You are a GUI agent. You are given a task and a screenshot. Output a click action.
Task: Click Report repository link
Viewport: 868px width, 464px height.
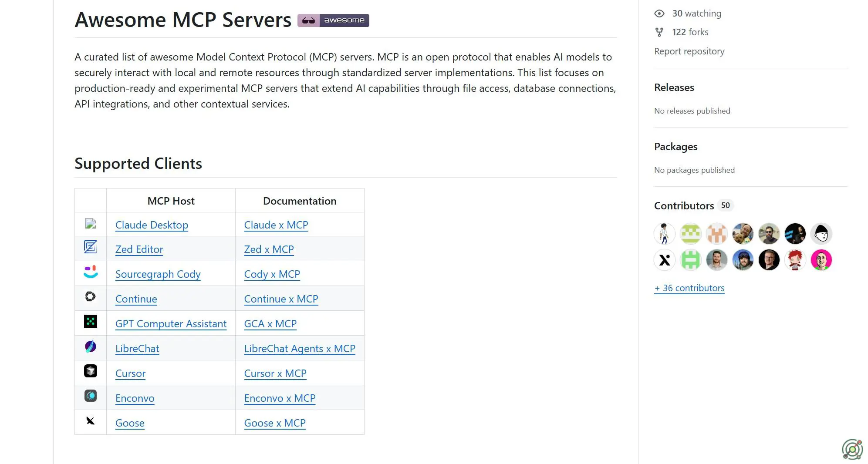pos(689,51)
